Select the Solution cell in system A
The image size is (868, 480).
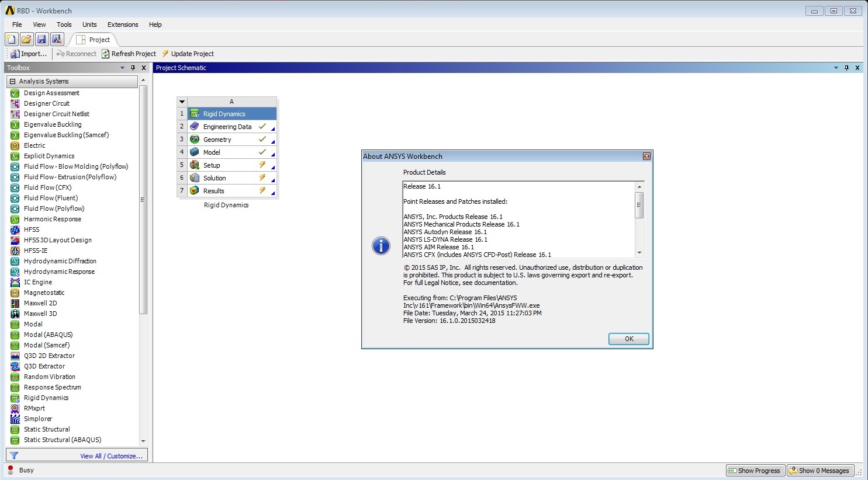pyautogui.click(x=232, y=178)
